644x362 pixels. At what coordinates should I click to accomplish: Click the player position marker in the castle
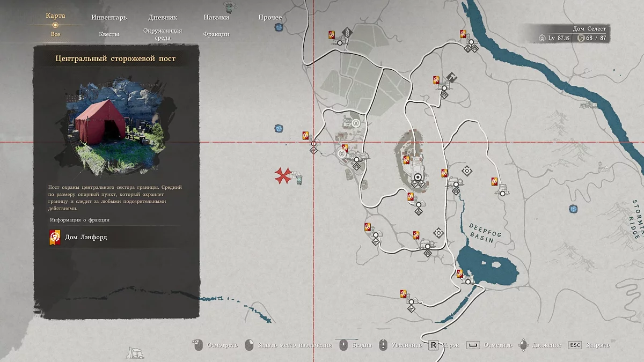(418, 176)
